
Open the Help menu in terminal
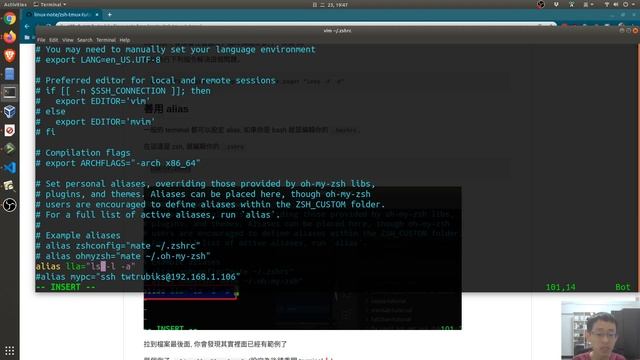(125, 40)
